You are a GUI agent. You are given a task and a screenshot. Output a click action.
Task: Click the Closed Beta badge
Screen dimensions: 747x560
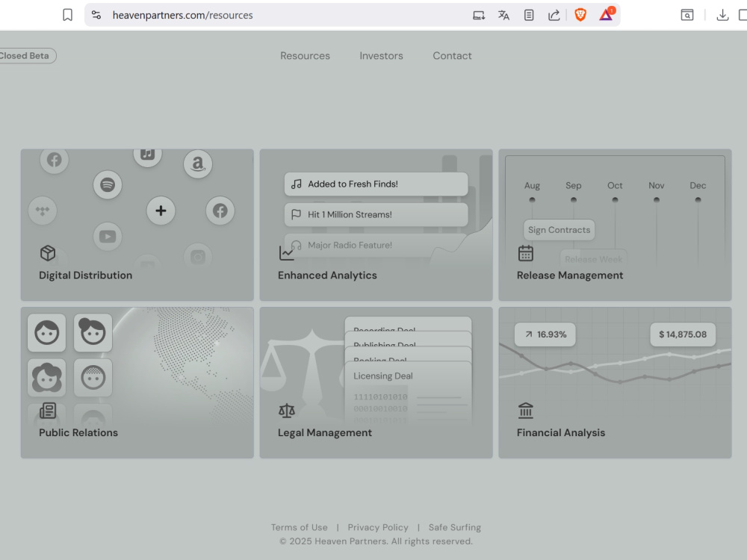coord(26,56)
